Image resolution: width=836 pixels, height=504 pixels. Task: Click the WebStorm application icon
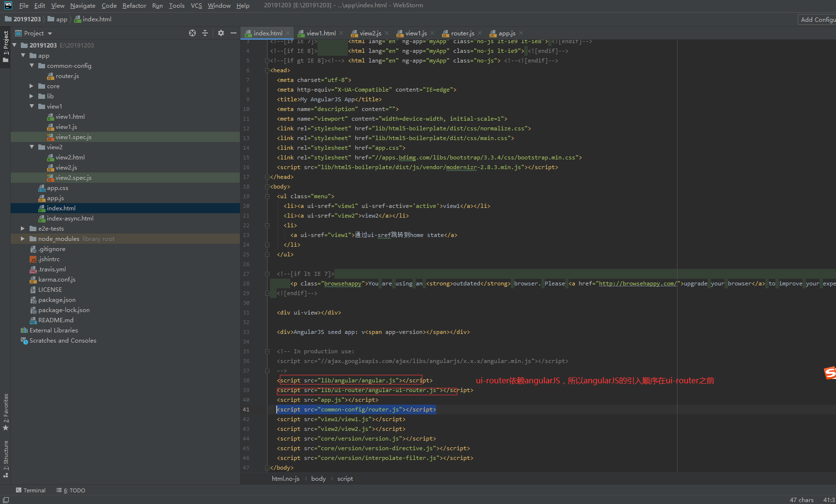click(x=8, y=5)
